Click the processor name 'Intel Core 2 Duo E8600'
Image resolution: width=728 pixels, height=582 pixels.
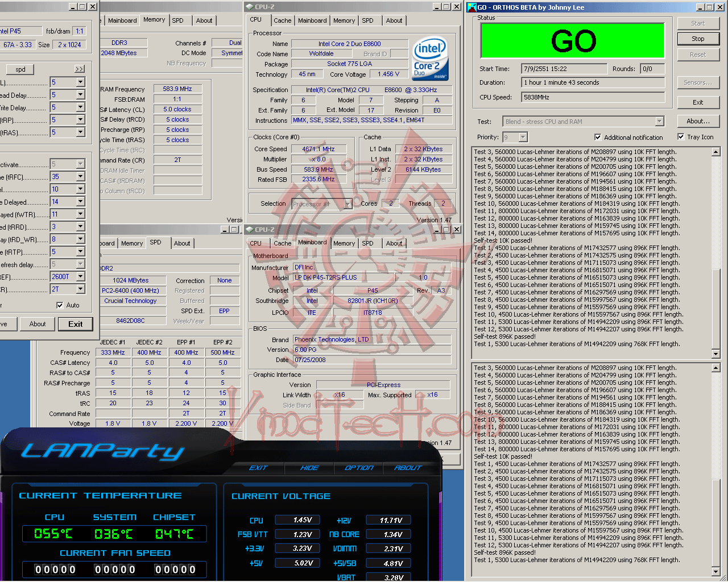[350, 44]
